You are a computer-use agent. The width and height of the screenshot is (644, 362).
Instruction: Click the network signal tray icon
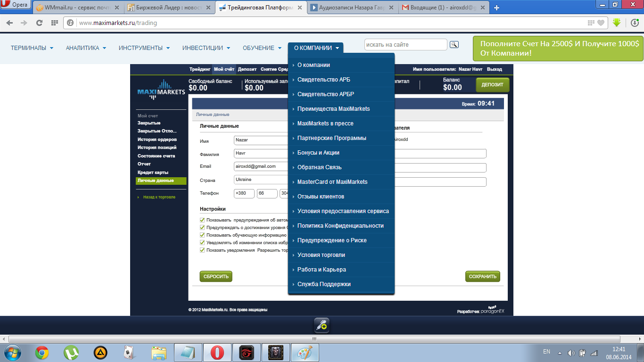click(594, 353)
